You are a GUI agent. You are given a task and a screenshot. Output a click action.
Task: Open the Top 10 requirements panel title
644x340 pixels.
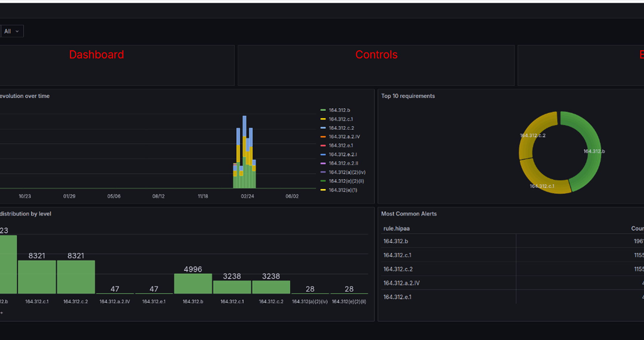[x=408, y=96]
